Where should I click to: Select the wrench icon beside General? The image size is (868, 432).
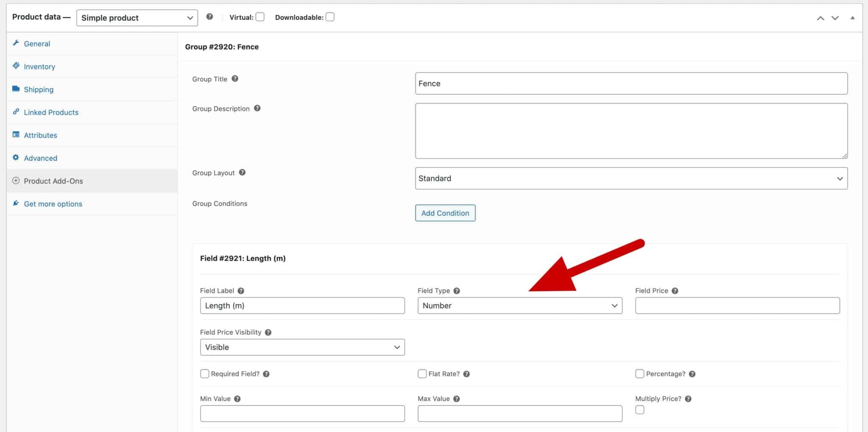(16, 43)
